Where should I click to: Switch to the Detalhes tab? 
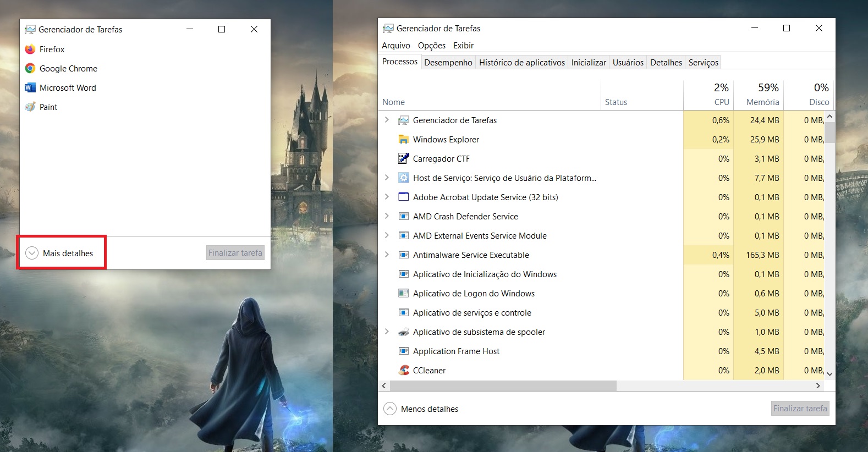pyautogui.click(x=666, y=63)
